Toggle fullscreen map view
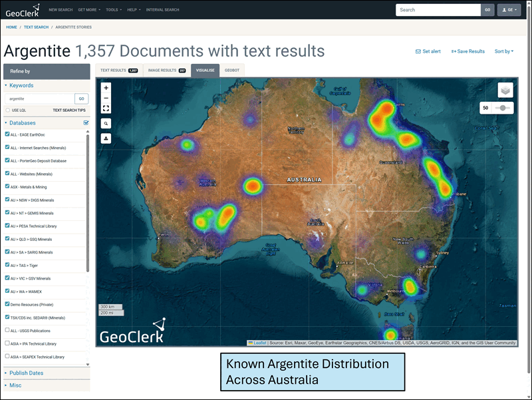The height and width of the screenshot is (400, 532). (106, 108)
